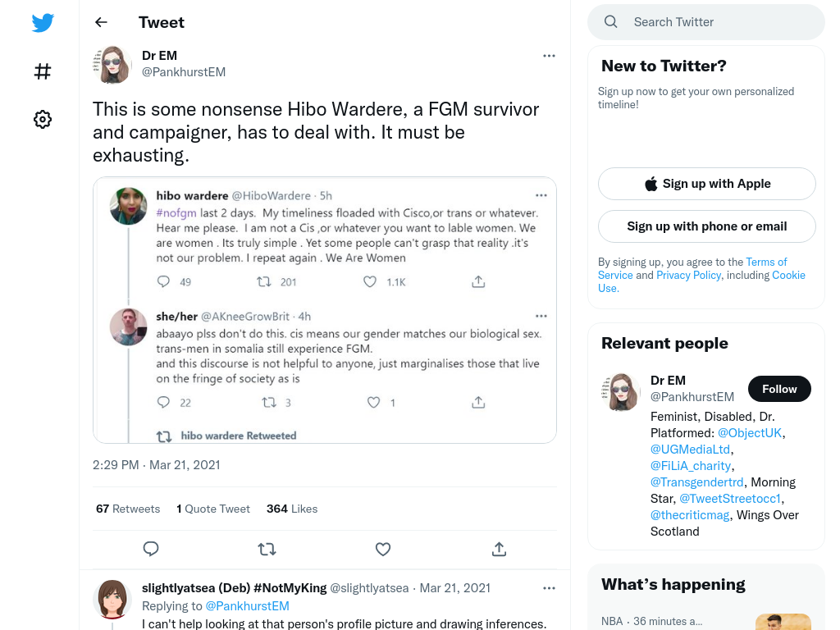Reply to Dr EM's tweet with bubble icon
The image size is (840, 630).
pos(151,549)
